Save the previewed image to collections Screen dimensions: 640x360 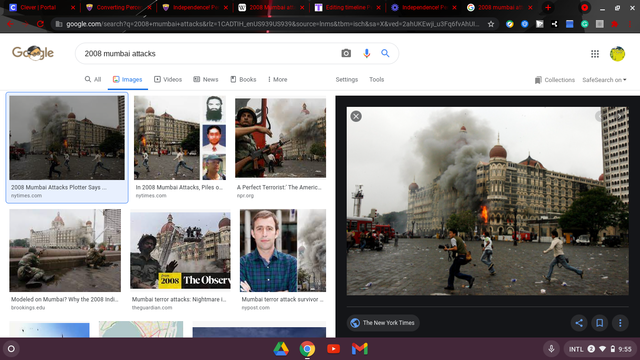click(600, 323)
